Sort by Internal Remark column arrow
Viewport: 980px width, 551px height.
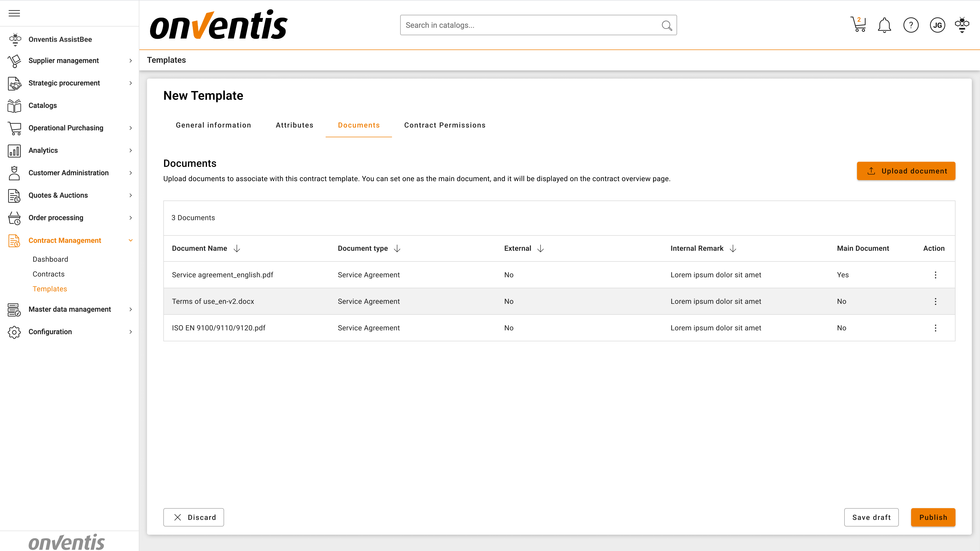[733, 248]
